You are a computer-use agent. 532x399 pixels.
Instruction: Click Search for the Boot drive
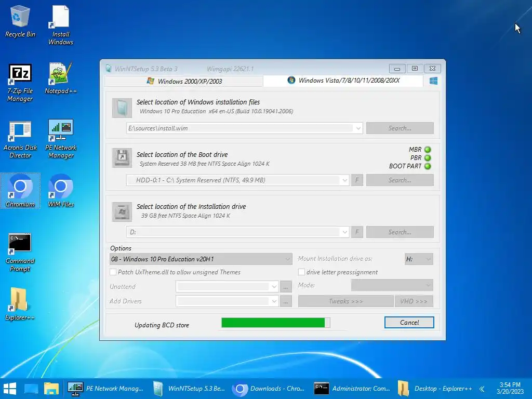(x=400, y=180)
